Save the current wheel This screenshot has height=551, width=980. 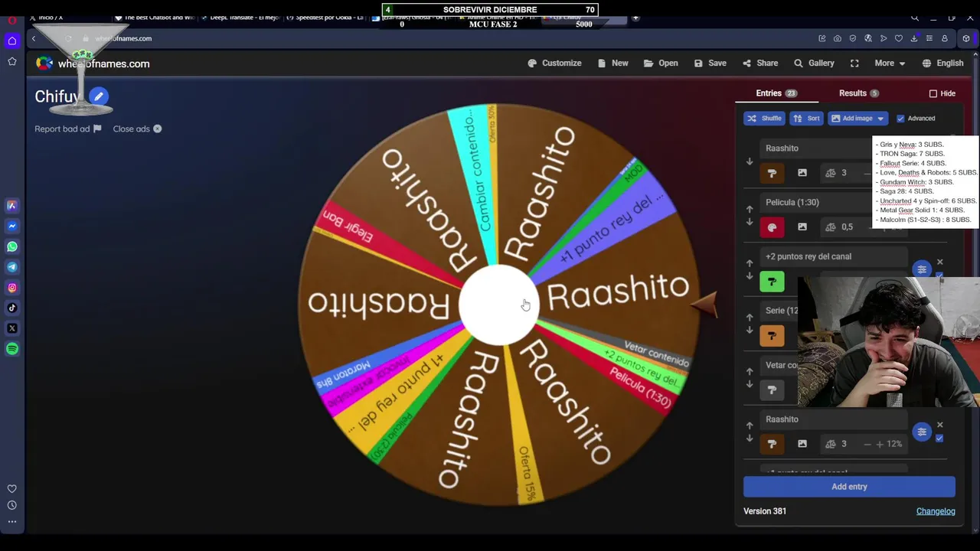pyautogui.click(x=710, y=64)
